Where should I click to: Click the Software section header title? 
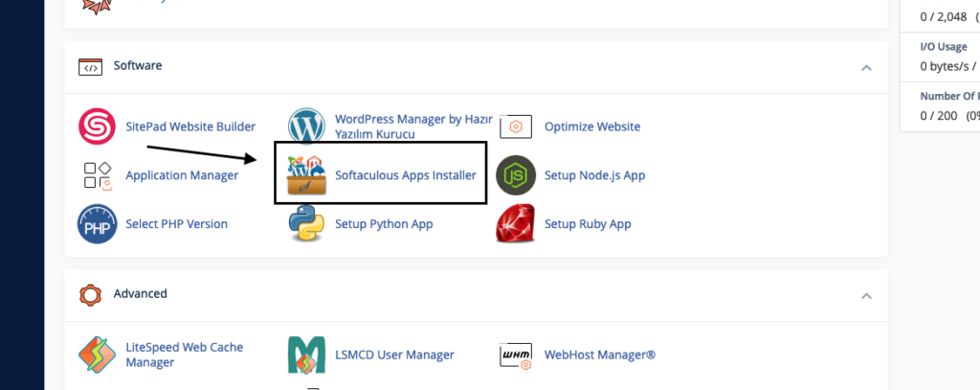(x=138, y=65)
